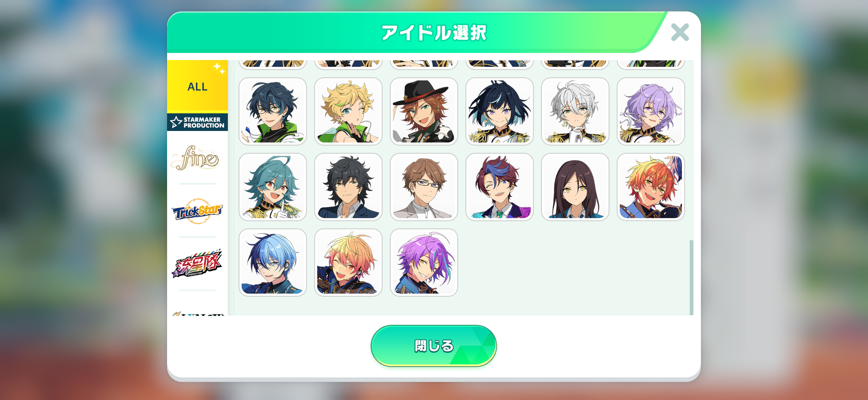Open Starmaker Production agency header
Screen dimensions: 868x400
coord(197,122)
